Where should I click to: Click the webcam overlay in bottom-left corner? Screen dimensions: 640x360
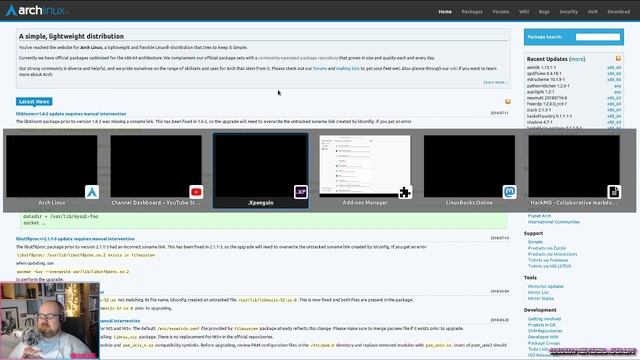coord(49,321)
